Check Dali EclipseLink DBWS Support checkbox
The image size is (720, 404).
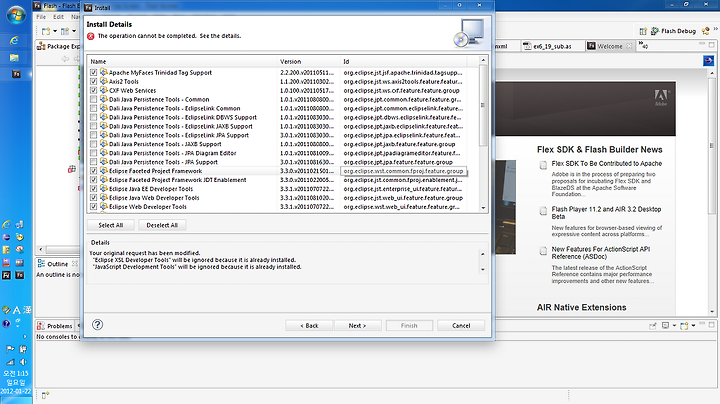pyautogui.click(x=94, y=117)
